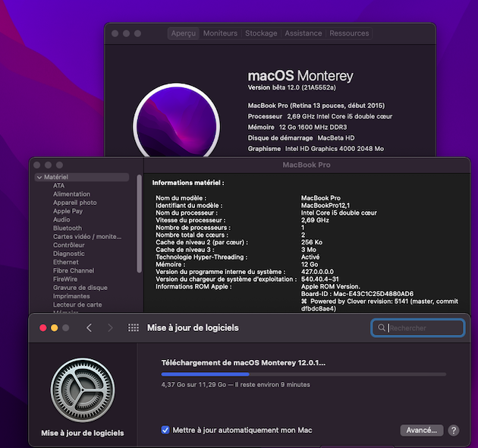Image resolution: width=478 pixels, height=448 pixels.
Task: Select Alimentation in the sidebar
Action: [x=71, y=194]
